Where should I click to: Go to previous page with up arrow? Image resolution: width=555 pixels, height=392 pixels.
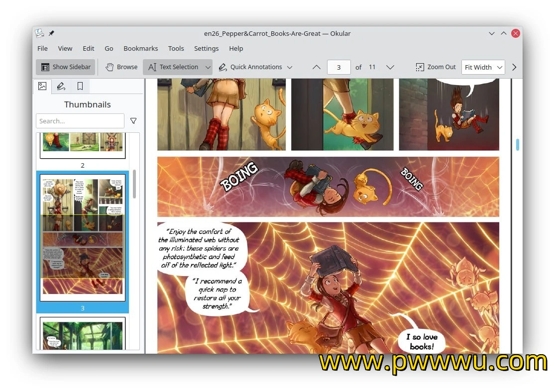tap(317, 67)
